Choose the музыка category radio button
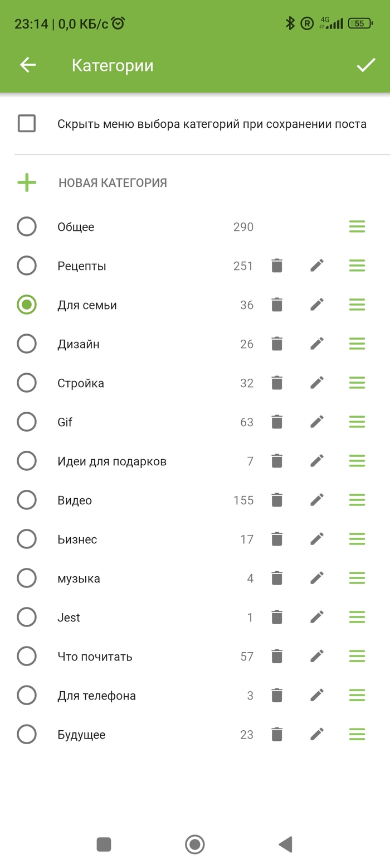The width and height of the screenshot is (390, 868). click(x=27, y=578)
